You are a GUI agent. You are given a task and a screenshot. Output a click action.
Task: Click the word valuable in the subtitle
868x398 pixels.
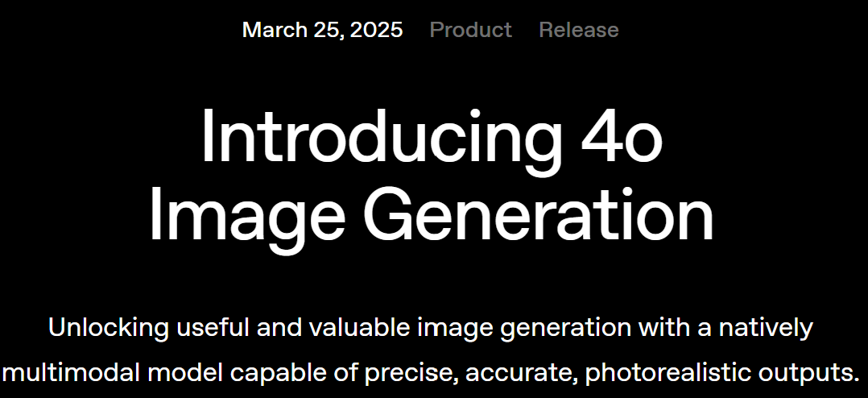click(359, 328)
